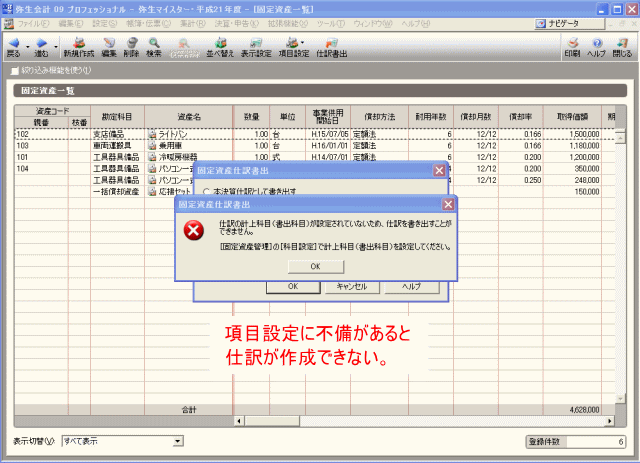This screenshot has height=463, width=640.
Task: Click the vertical scrollbar up arrow
Action: coord(620,138)
